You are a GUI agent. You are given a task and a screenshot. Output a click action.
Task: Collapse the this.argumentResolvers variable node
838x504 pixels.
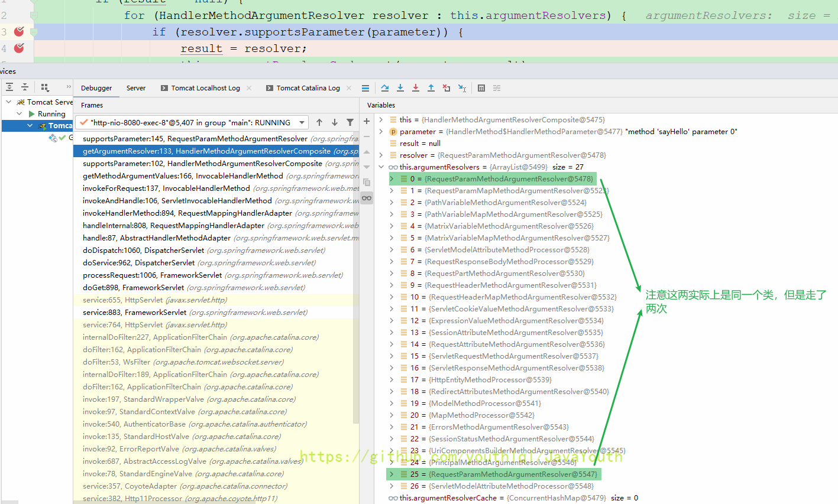tap(381, 167)
